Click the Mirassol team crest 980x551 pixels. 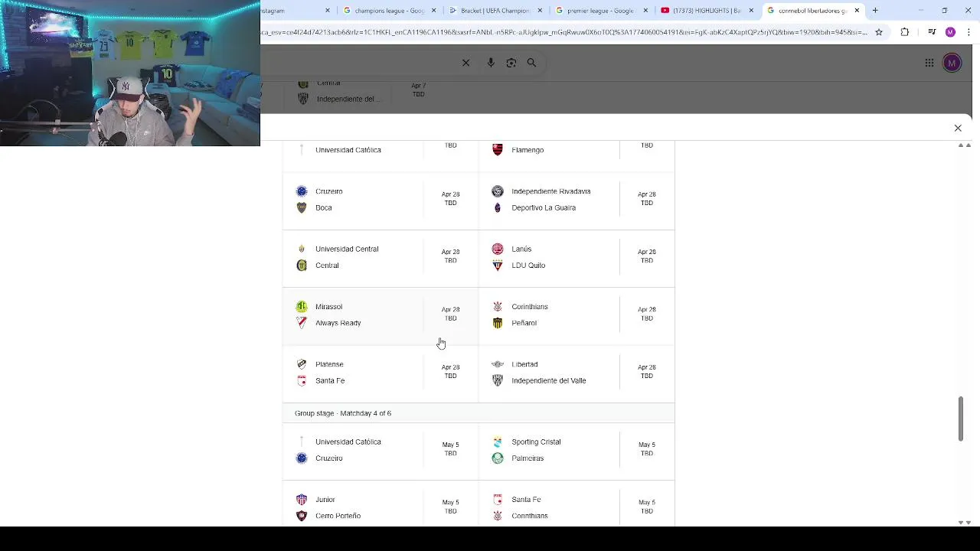pyautogui.click(x=302, y=307)
